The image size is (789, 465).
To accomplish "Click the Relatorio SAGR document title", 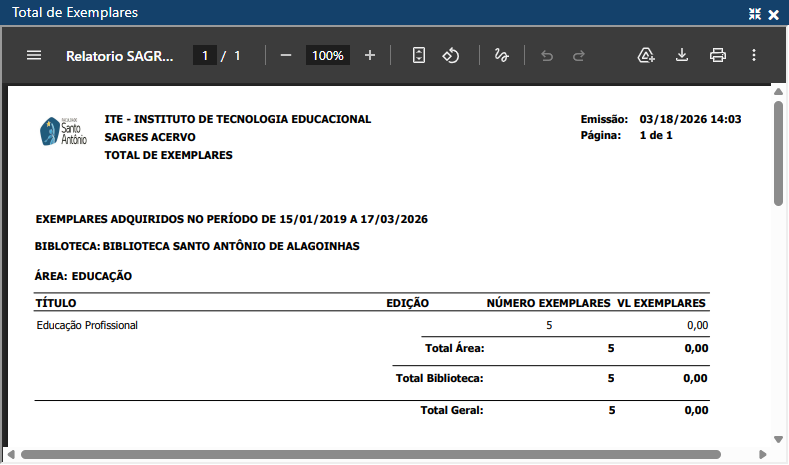I will coord(119,56).
